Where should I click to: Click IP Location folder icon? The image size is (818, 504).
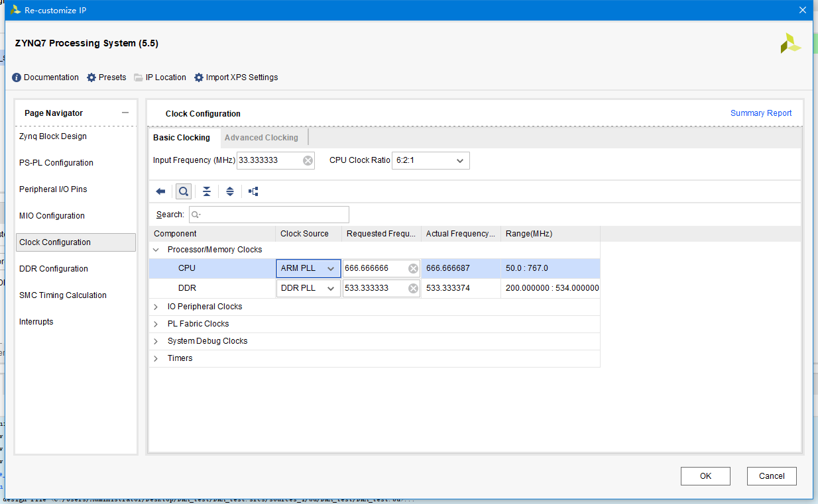[139, 77]
